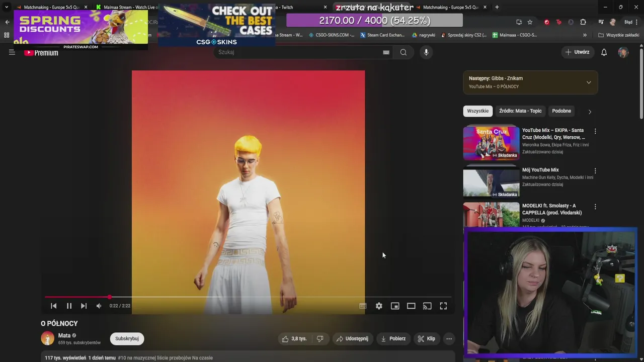Mute the video volume speaker
644x362 pixels.
99,306
